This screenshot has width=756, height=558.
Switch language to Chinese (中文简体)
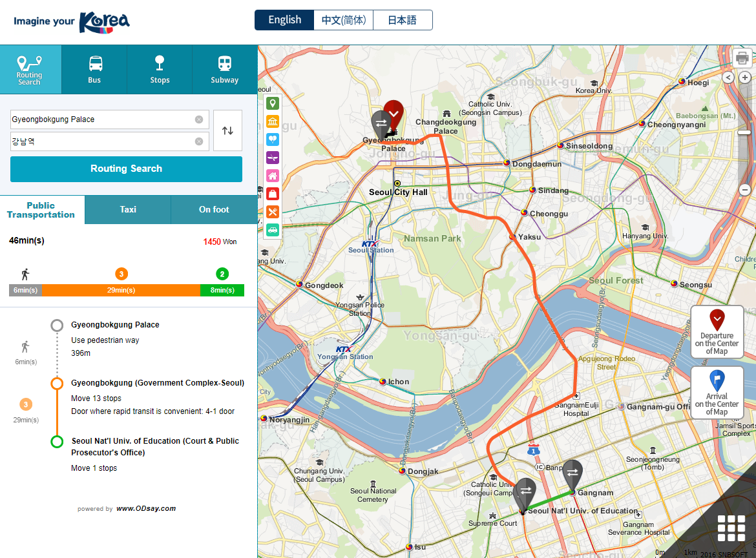click(x=343, y=20)
